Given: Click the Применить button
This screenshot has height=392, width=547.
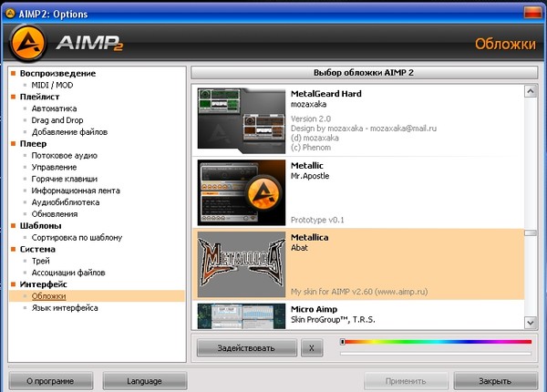Looking at the screenshot, I should [x=406, y=381].
